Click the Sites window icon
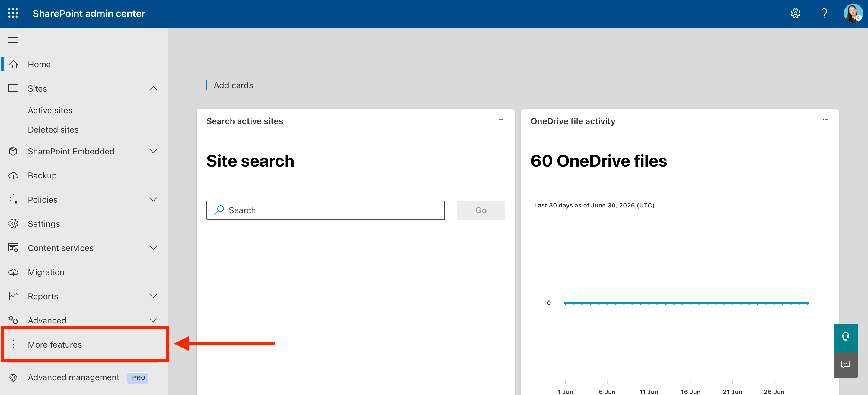Viewport: 868px width, 395px height. 13,88
